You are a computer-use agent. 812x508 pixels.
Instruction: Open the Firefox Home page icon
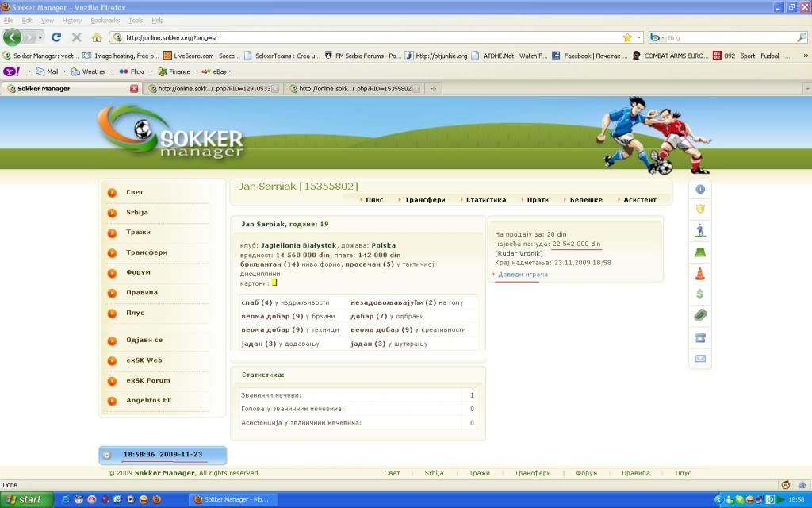[x=97, y=37]
